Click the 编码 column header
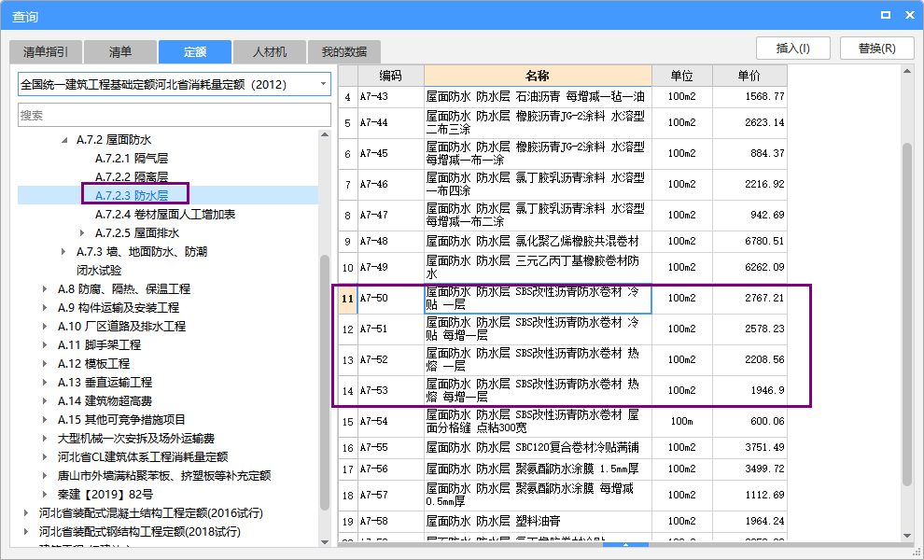This screenshot has width=924, height=560. click(x=390, y=76)
